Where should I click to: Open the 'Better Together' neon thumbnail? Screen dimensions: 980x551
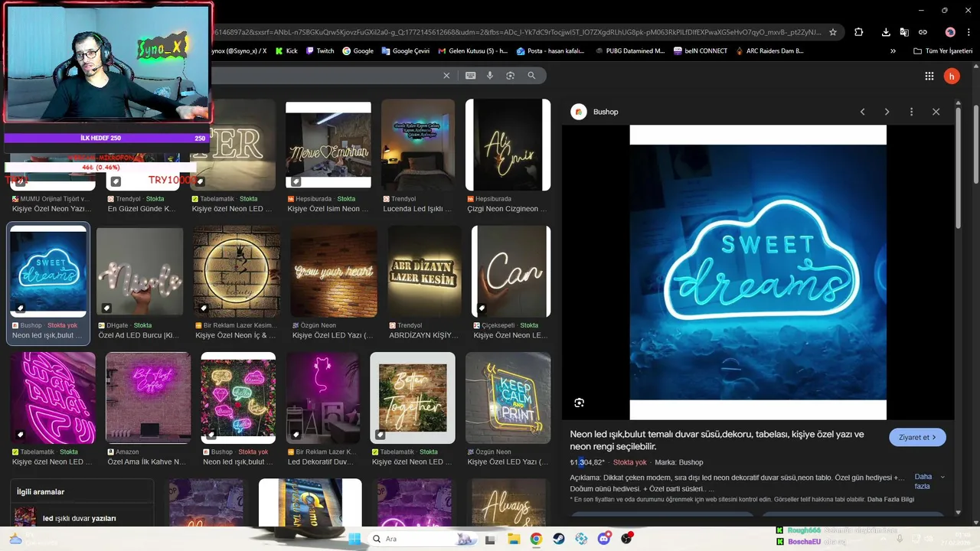413,398
